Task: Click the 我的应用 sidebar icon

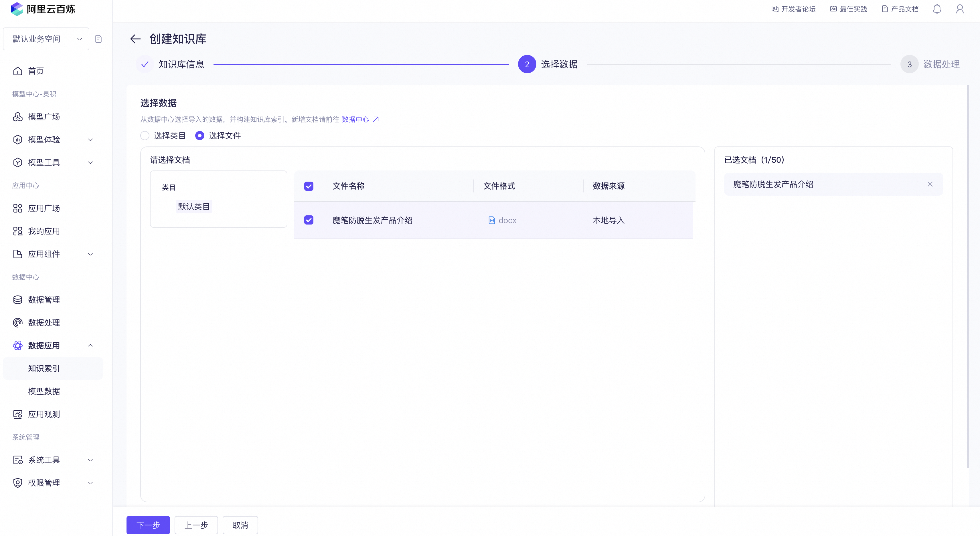Action: [x=17, y=231]
